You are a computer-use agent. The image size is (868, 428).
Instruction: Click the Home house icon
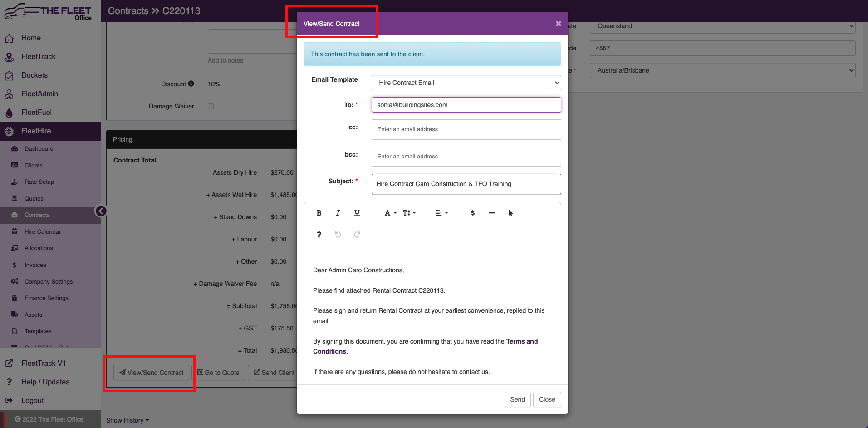click(x=9, y=39)
